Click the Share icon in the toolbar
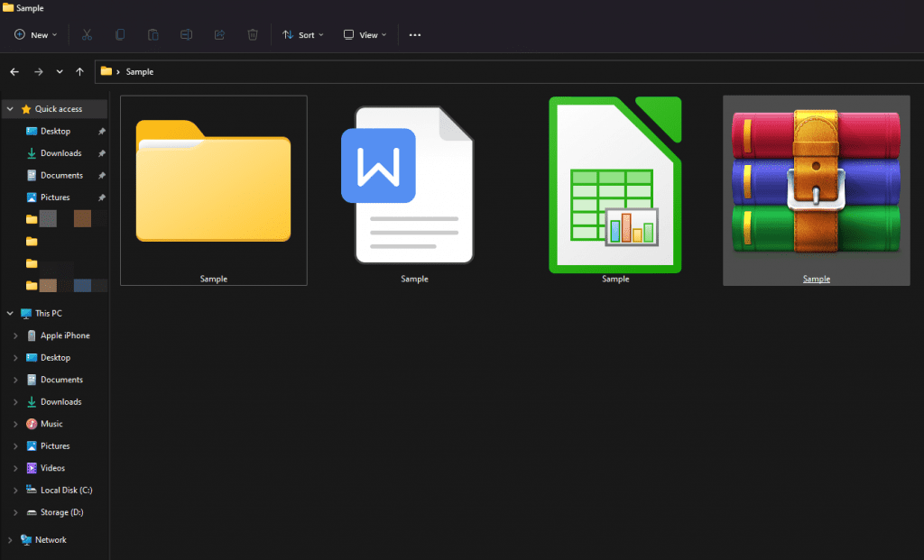The height and width of the screenshot is (560, 924). click(x=219, y=34)
